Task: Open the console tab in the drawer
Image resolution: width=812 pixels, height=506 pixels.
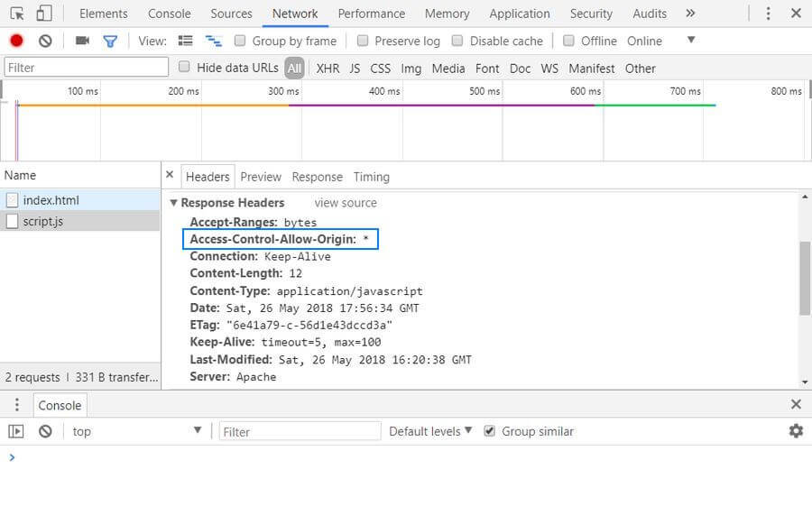Action: coord(60,405)
